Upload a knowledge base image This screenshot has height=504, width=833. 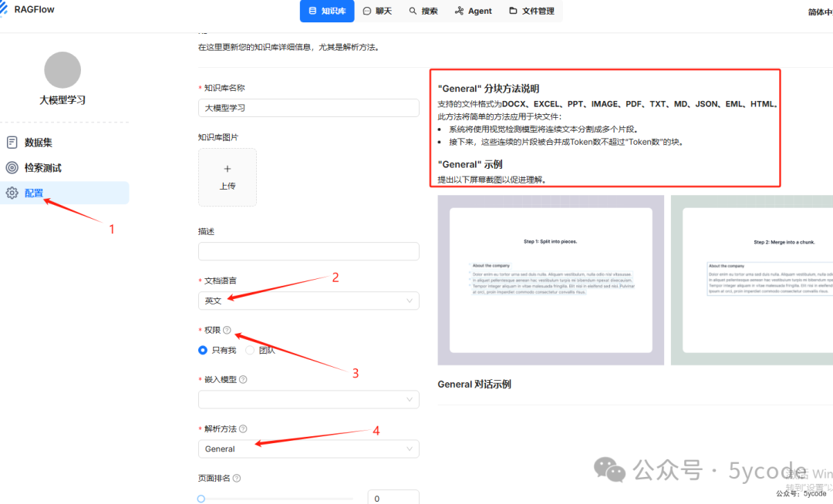point(228,177)
